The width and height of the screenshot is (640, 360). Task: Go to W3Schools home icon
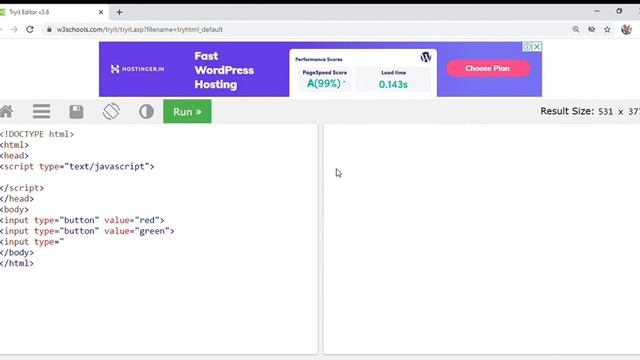(7, 111)
